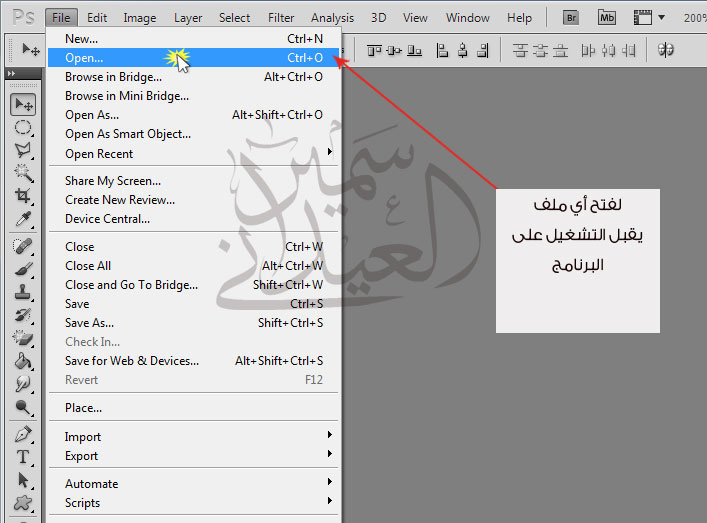Open the Filter menu

(x=281, y=18)
